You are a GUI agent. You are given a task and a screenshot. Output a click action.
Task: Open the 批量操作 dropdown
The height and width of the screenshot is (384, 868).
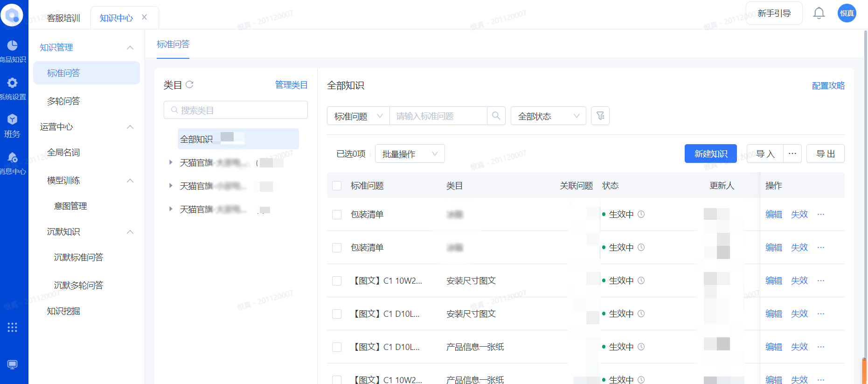point(410,154)
